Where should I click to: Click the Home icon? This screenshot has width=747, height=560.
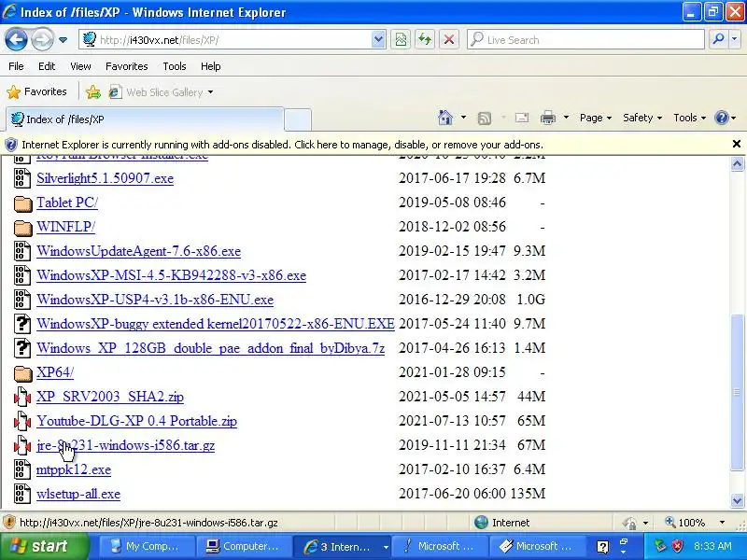[x=445, y=118]
